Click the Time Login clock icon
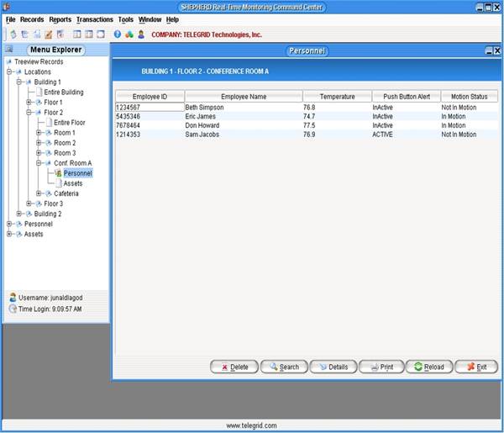Screen dimensions: 504x433 pos(13,309)
